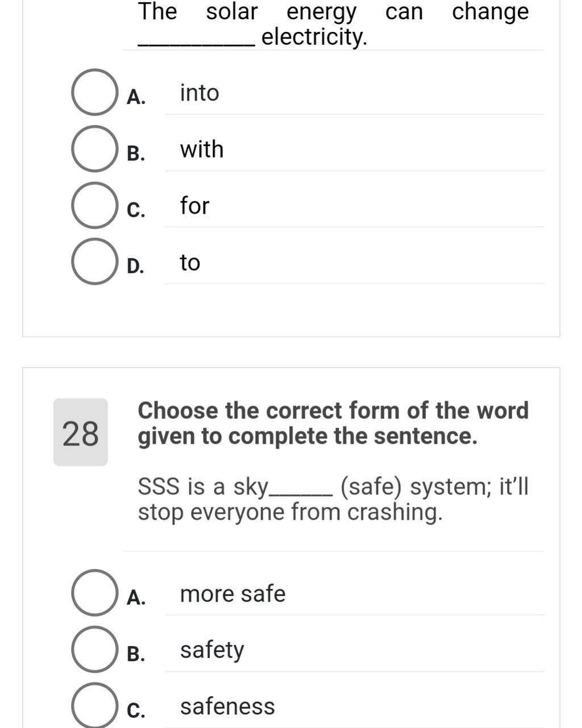Click the 'more safe' answer text
Screen dimensions: 582x728
click(x=232, y=594)
